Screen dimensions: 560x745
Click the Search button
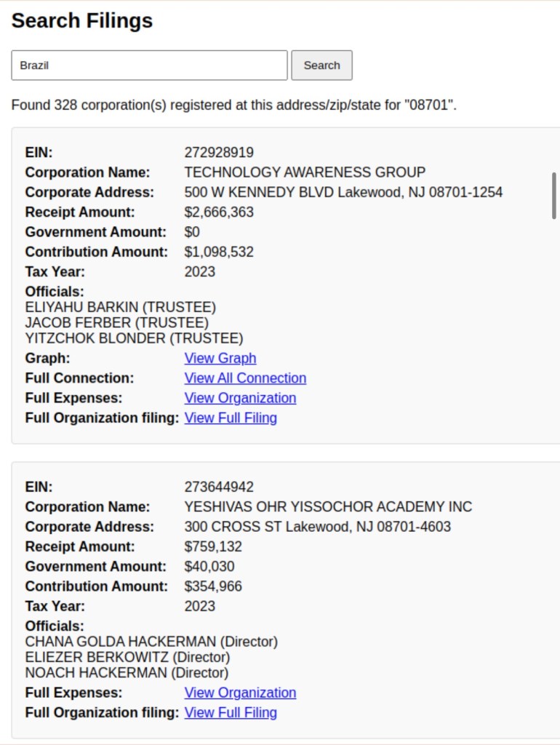pos(321,65)
